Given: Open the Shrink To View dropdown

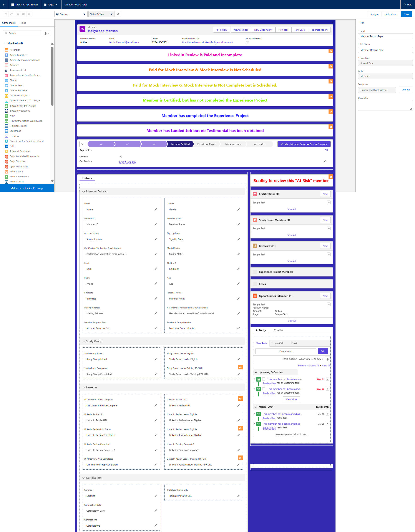Looking at the screenshot, I should click(101, 14).
